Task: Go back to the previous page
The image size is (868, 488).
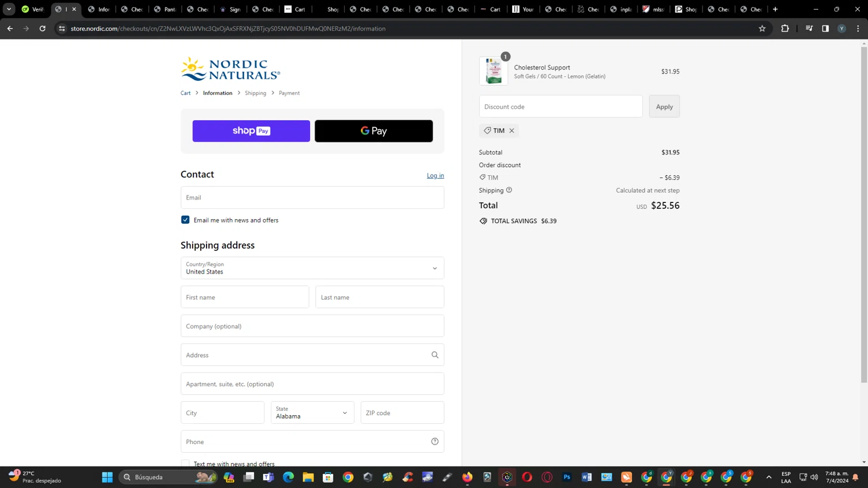Action: click(x=10, y=28)
